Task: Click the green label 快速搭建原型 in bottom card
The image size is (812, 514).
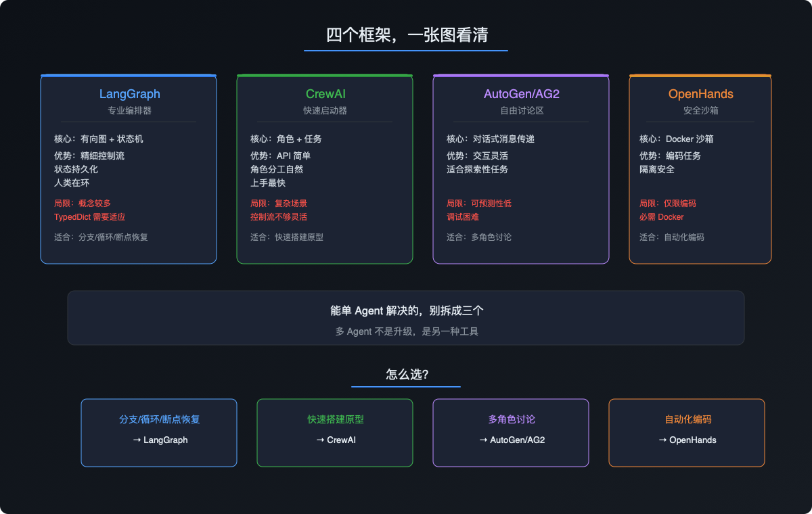Action: (336, 419)
